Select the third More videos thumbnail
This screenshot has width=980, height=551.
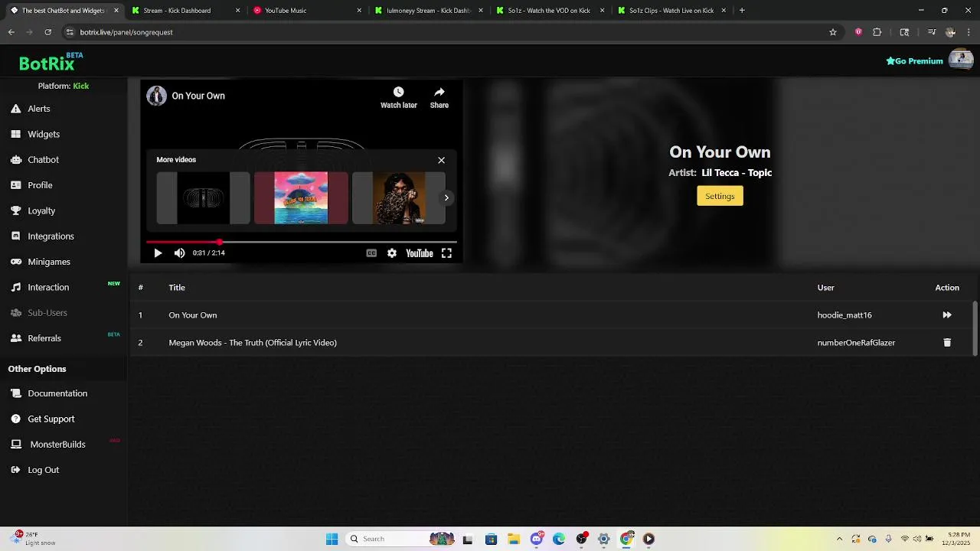click(398, 198)
